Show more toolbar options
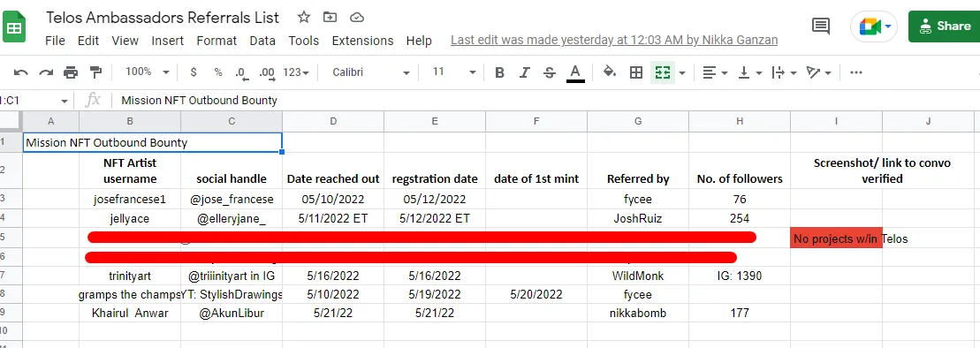Screen dimensions: 980x348 856,72
